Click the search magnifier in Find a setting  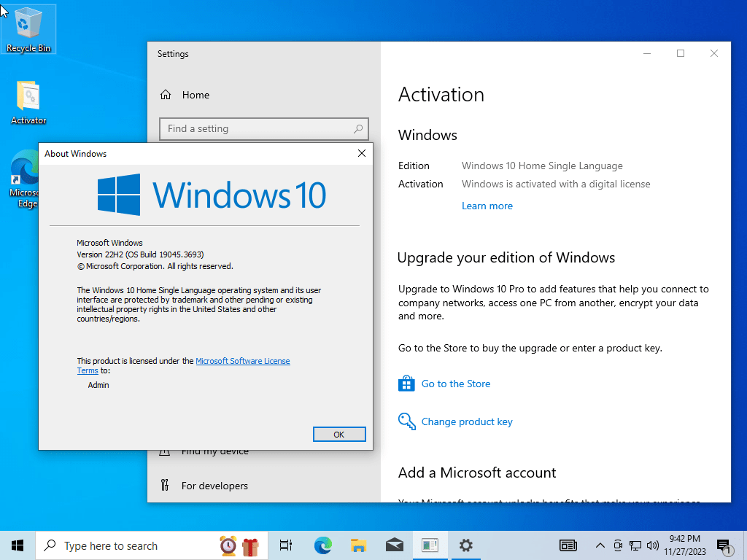pos(358,128)
